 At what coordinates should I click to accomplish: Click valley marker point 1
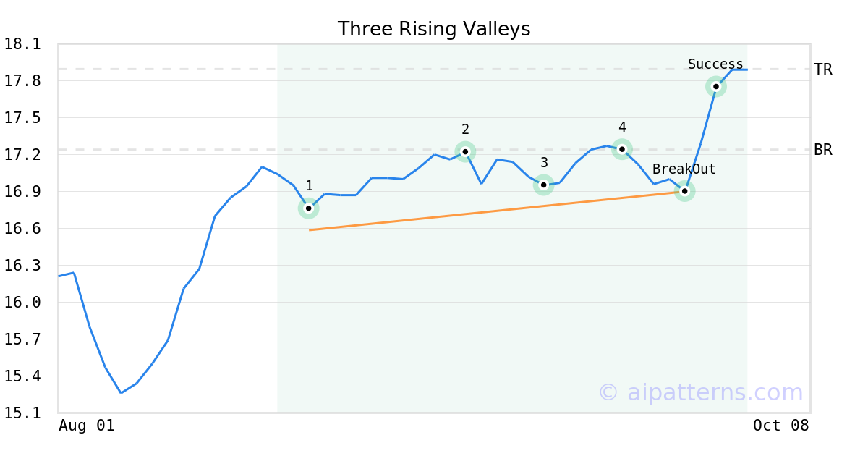pyautogui.click(x=309, y=208)
